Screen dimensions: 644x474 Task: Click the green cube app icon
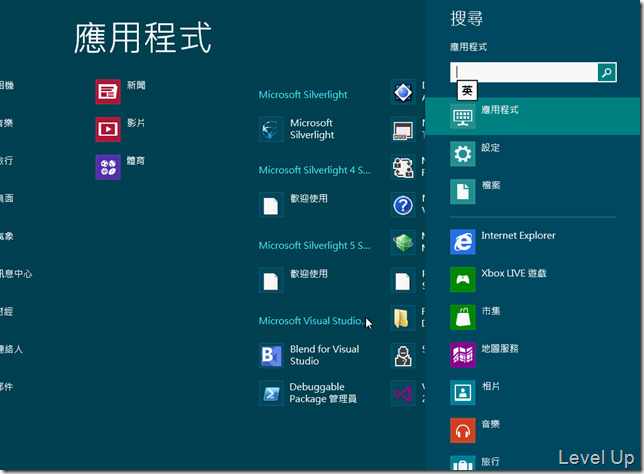pos(403,243)
